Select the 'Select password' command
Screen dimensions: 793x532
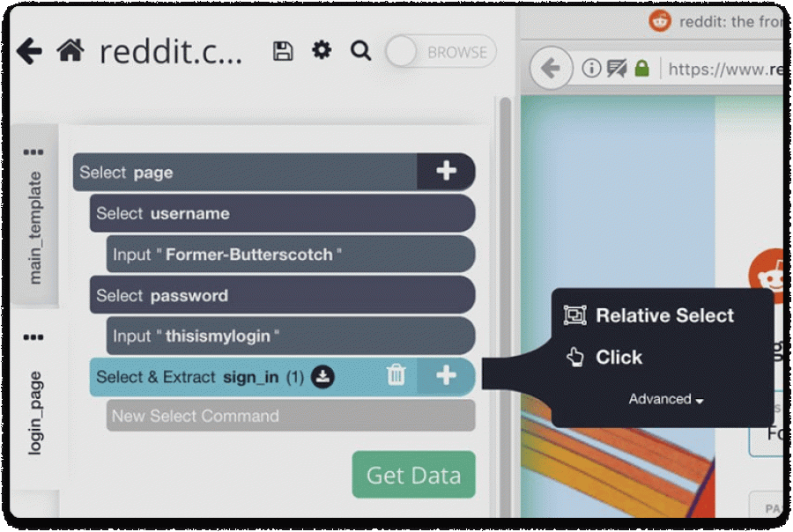[x=282, y=295]
